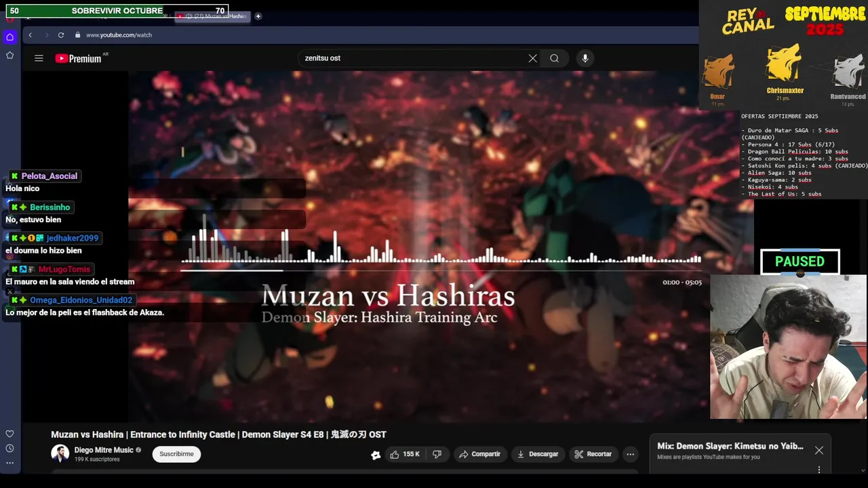Open the YouTube hamburger guide menu
This screenshot has width=868, height=488.
pyautogui.click(x=39, y=58)
